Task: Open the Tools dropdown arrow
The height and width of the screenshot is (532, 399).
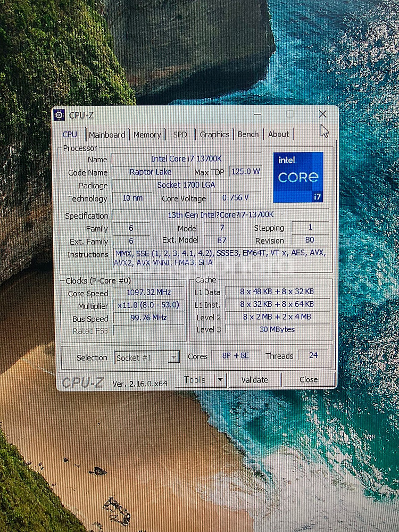Action: [220, 380]
